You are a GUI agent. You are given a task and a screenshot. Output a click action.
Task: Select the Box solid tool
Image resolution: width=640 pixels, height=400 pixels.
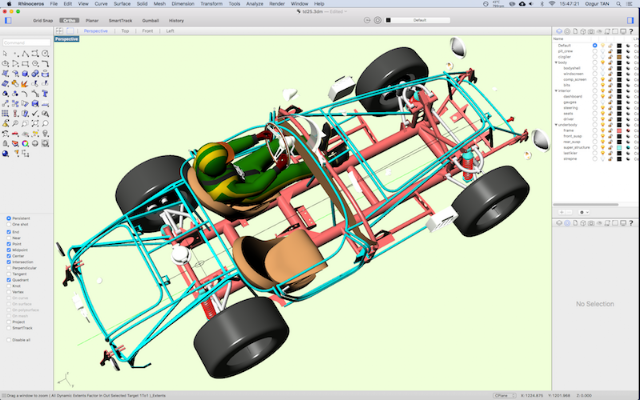pyautogui.click(x=25, y=74)
